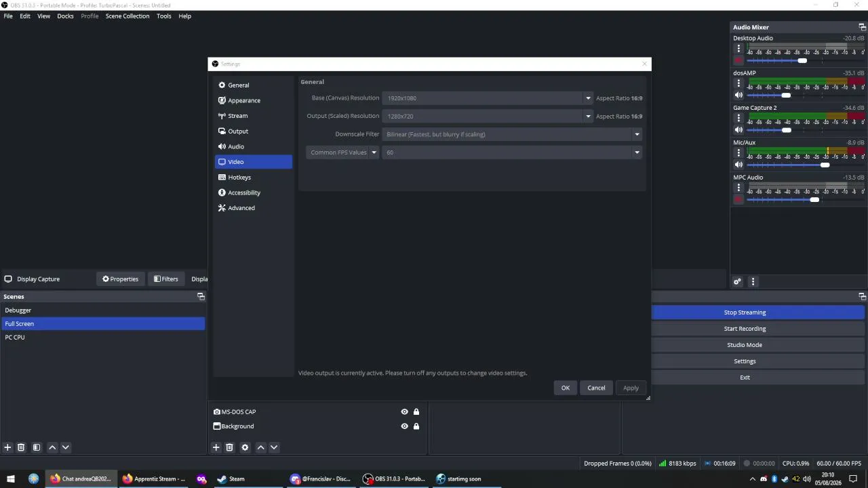Open the Downscale Filter dropdown
Image resolution: width=868 pixels, height=488 pixels.
point(512,134)
